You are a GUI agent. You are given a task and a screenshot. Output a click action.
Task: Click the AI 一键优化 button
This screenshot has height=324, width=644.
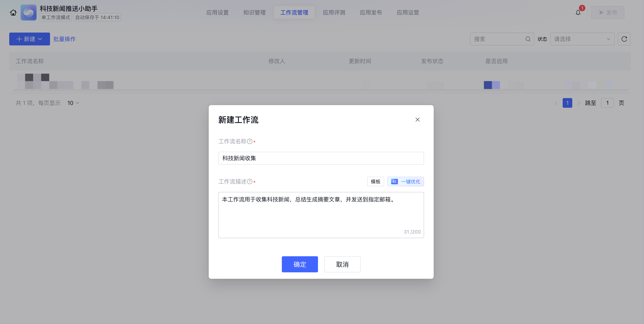[405, 182]
